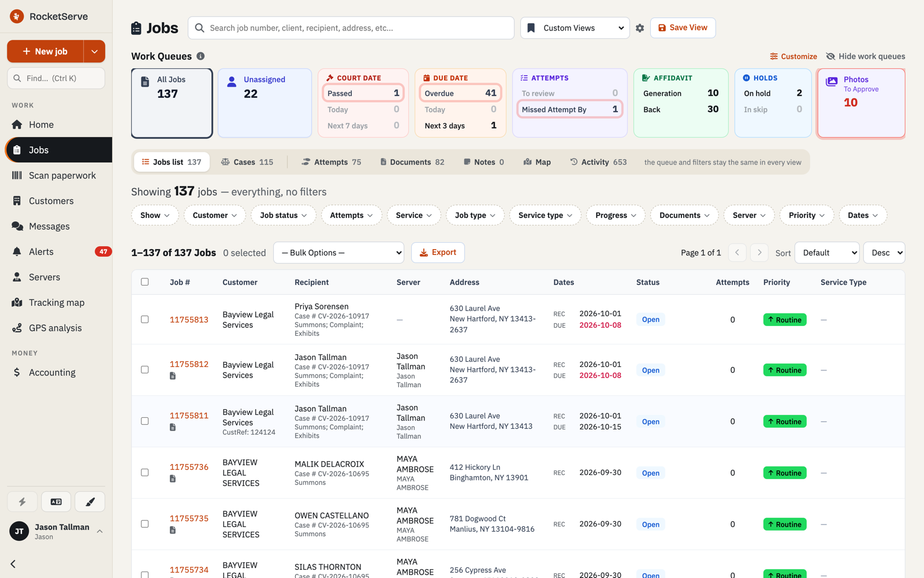
Task: Open the Bulk Options dropdown
Action: 339,253
